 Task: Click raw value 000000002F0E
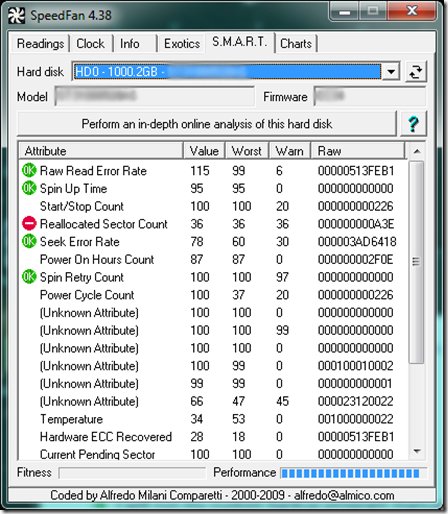pos(356,259)
